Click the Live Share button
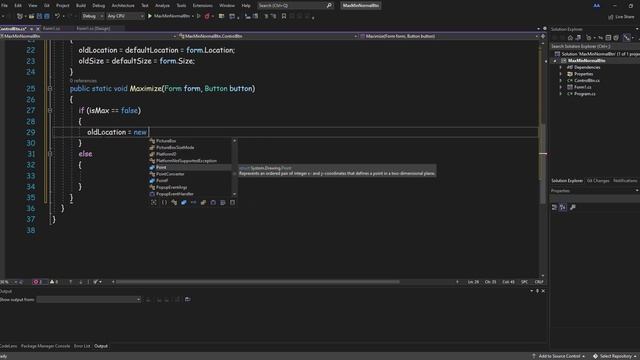Viewport: 640px width, 360px height. click(x=621, y=17)
